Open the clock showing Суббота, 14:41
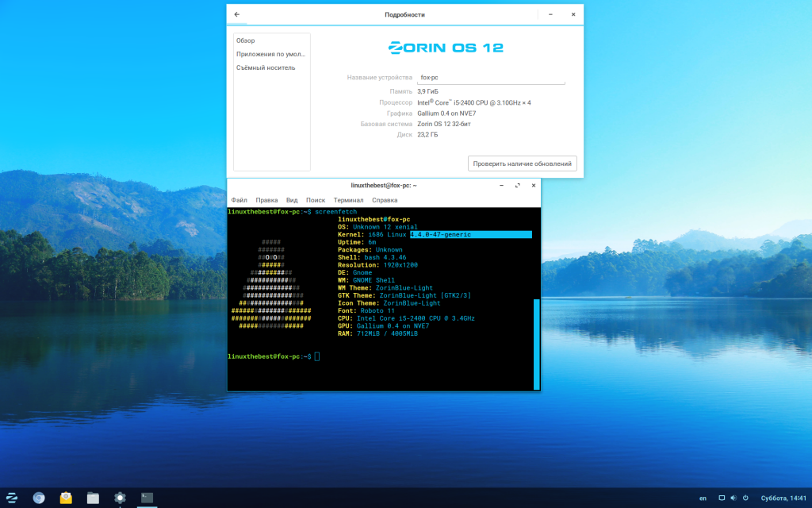 pos(783,498)
